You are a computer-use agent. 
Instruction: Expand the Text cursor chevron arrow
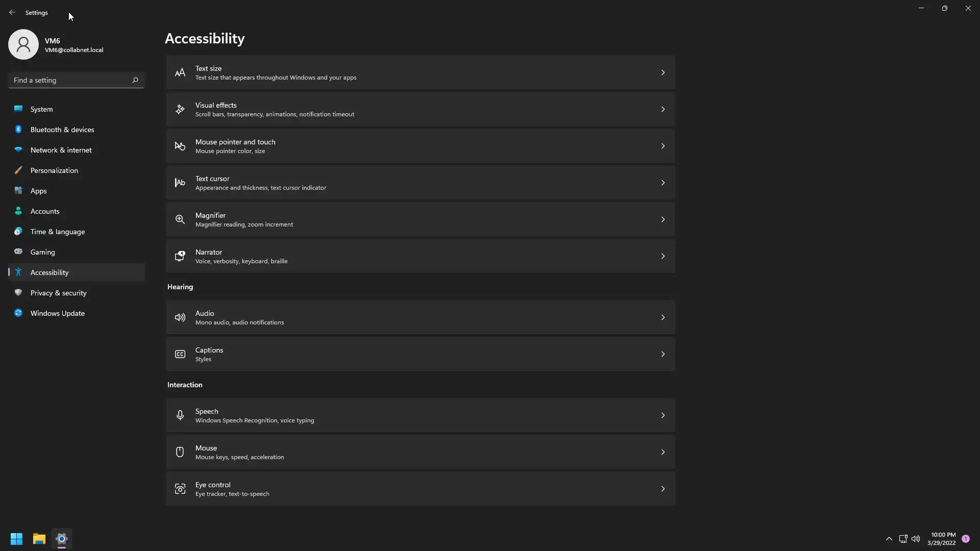click(663, 183)
